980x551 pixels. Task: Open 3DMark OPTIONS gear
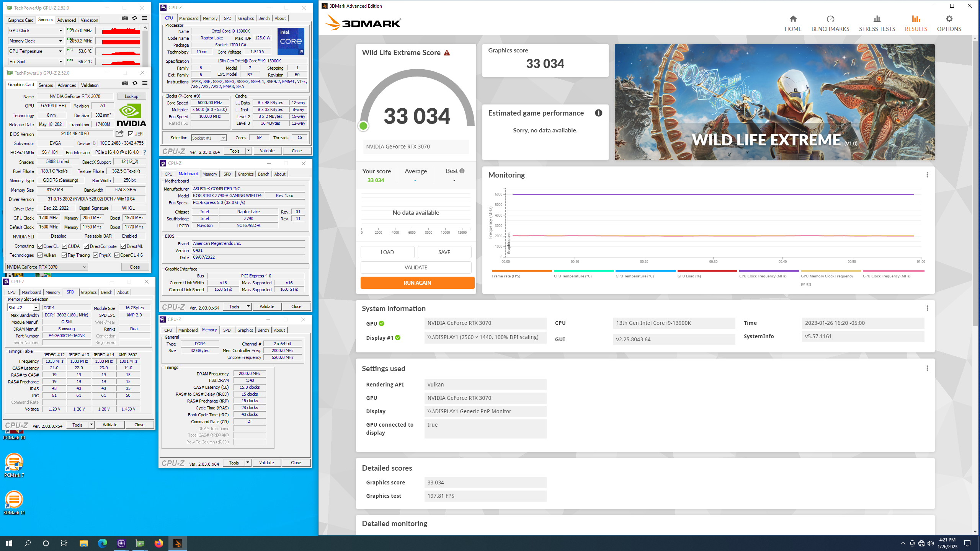949,23
